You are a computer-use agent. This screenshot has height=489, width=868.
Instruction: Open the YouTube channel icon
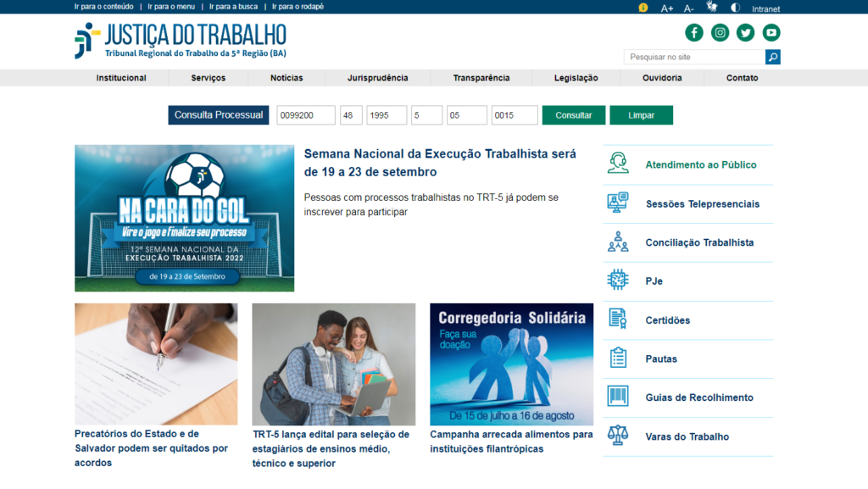pyautogui.click(x=771, y=33)
